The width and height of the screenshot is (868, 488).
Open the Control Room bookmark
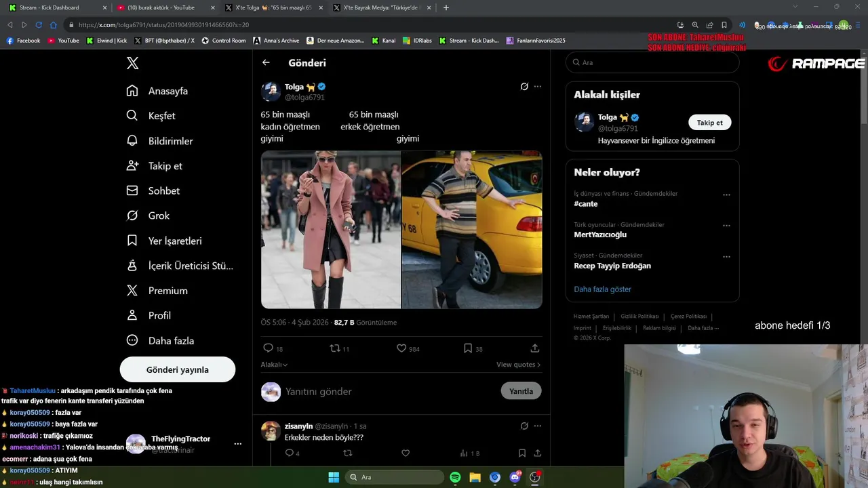(224, 41)
